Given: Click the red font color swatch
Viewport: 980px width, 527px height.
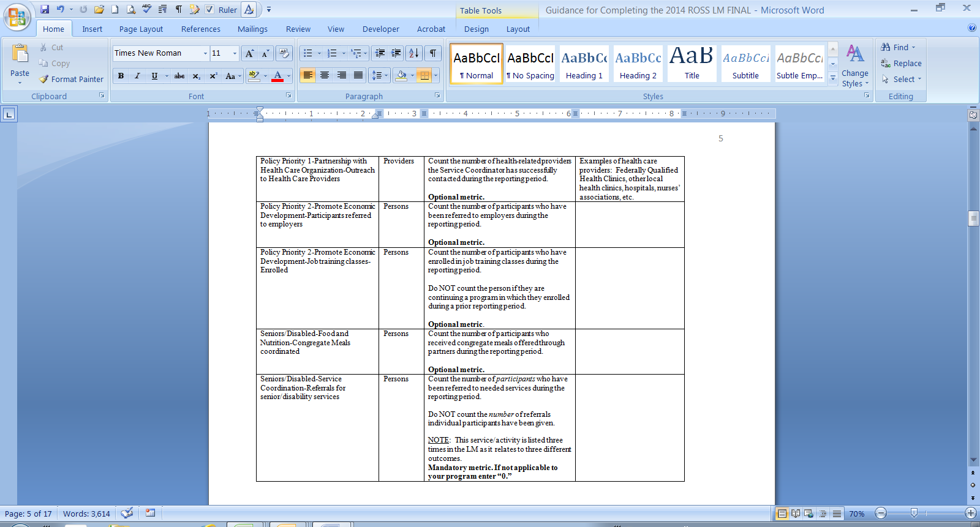Looking at the screenshot, I should 277,76.
